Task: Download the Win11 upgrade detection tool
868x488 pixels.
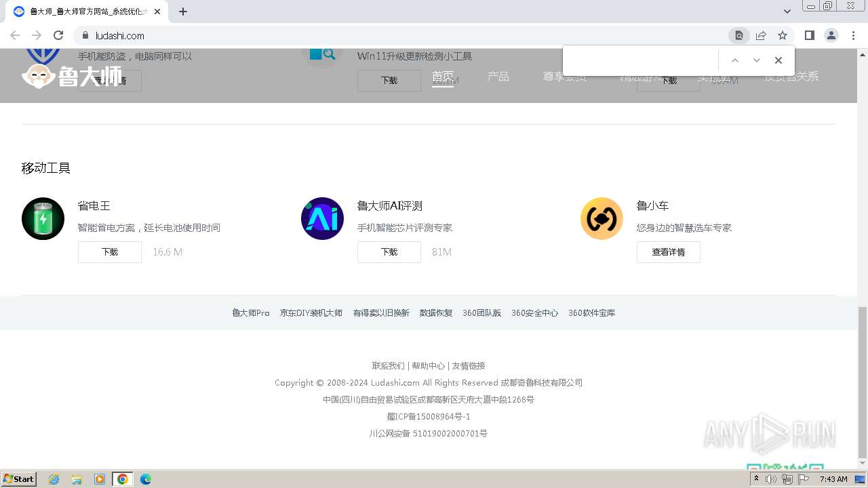Action: click(389, 80)
